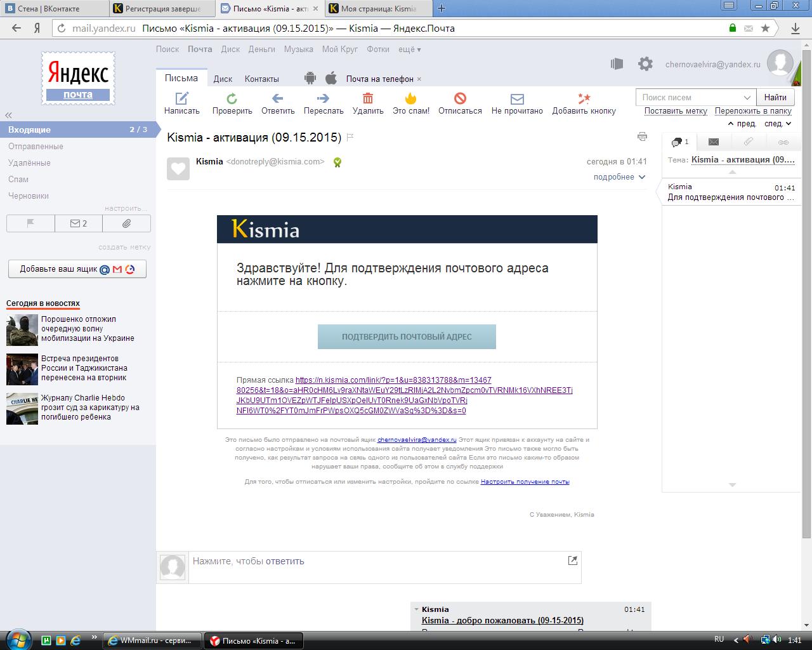Collapse the Kismia thread entry triangle
This screenshot has width=812, height=650.
click(x=416, y=609)
